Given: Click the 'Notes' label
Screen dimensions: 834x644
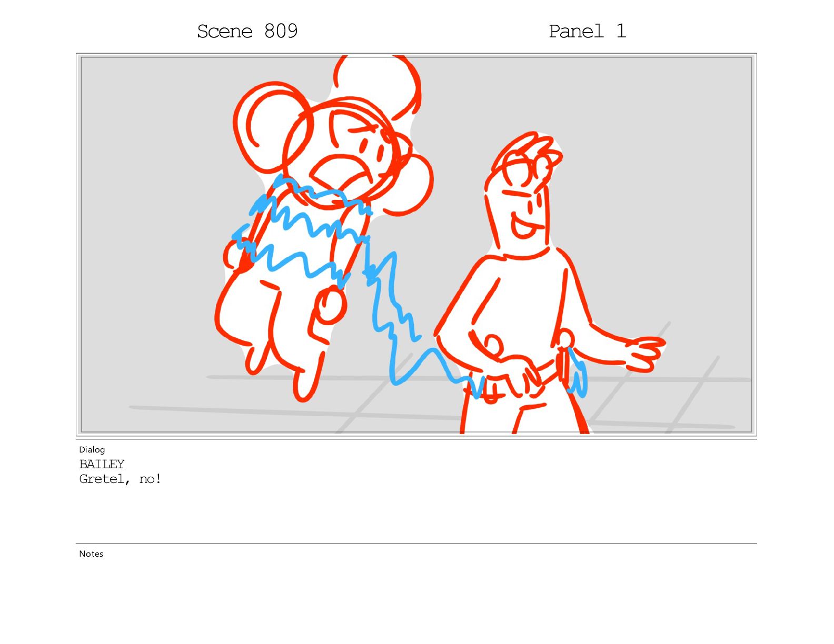Looking at the screenshot, I should pos(91,554).
